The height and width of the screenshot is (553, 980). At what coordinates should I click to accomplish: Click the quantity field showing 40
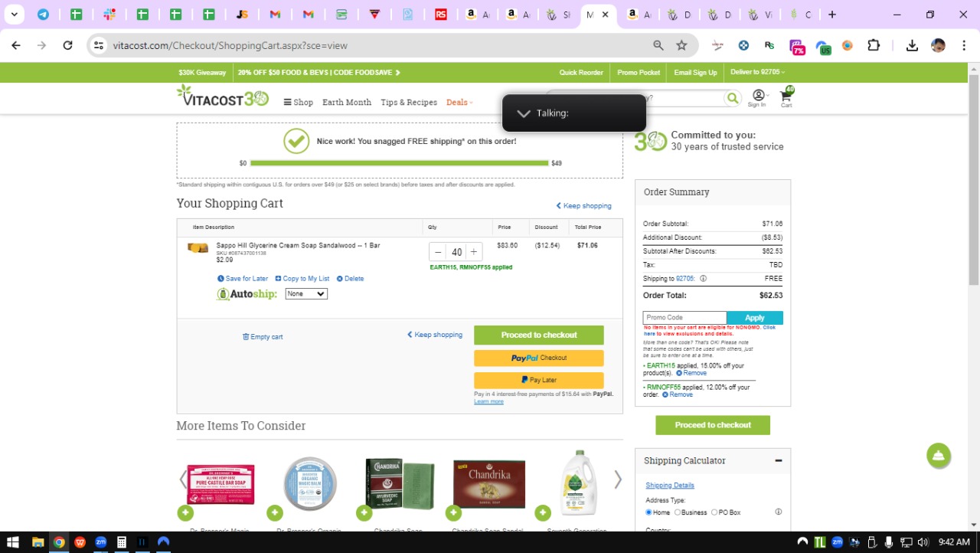click(457, 252)
